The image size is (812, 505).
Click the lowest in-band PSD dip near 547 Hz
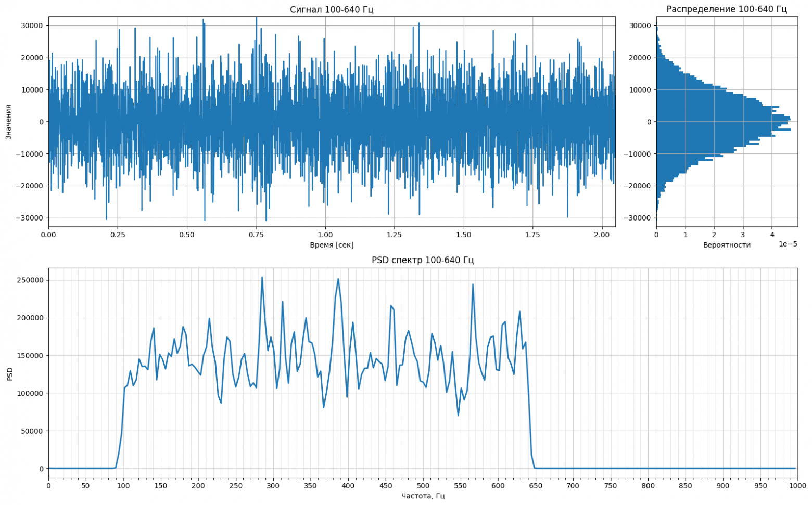[x=458, y=415]
